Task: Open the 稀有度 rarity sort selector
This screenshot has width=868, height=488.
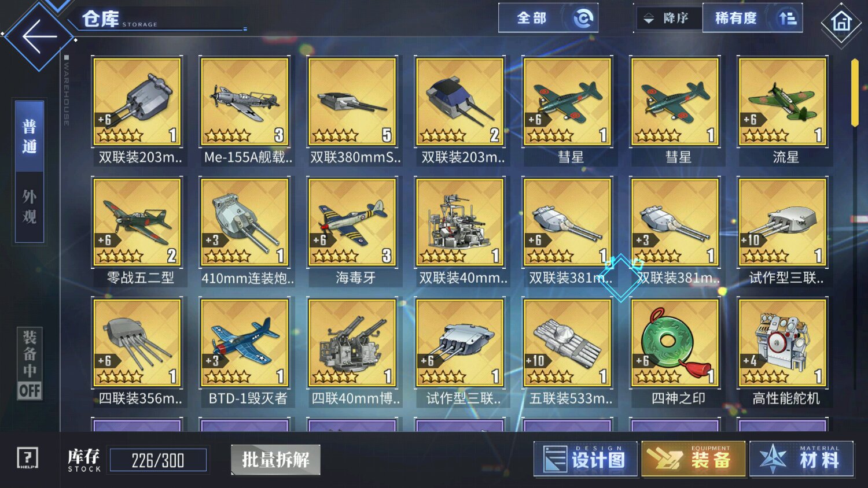Action: click(752, 18)
